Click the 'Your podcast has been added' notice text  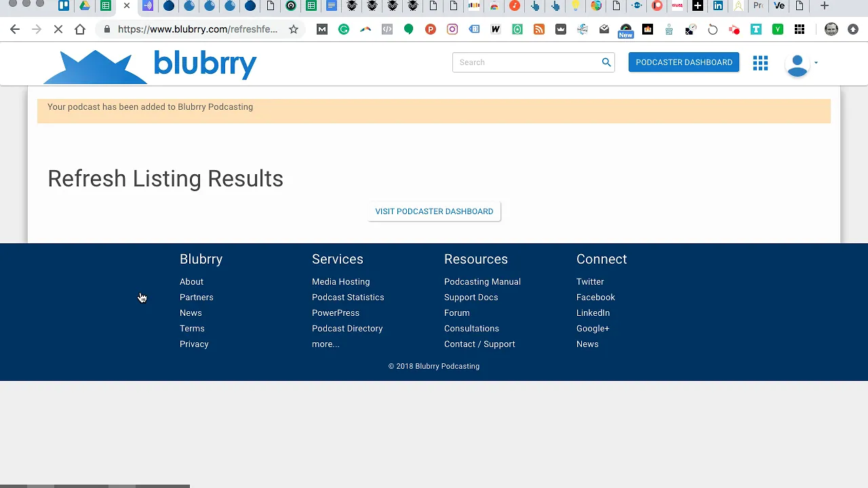click(x=150, y=107)
